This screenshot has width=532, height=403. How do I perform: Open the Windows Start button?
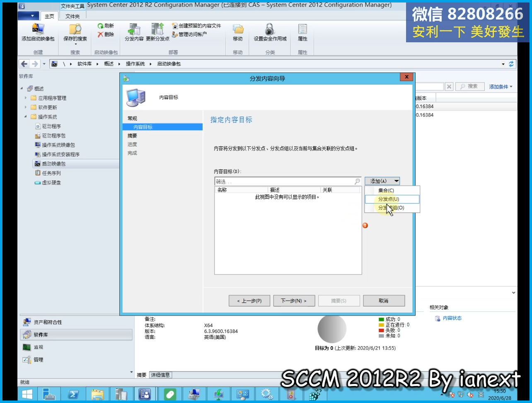(x=27, y=394)
